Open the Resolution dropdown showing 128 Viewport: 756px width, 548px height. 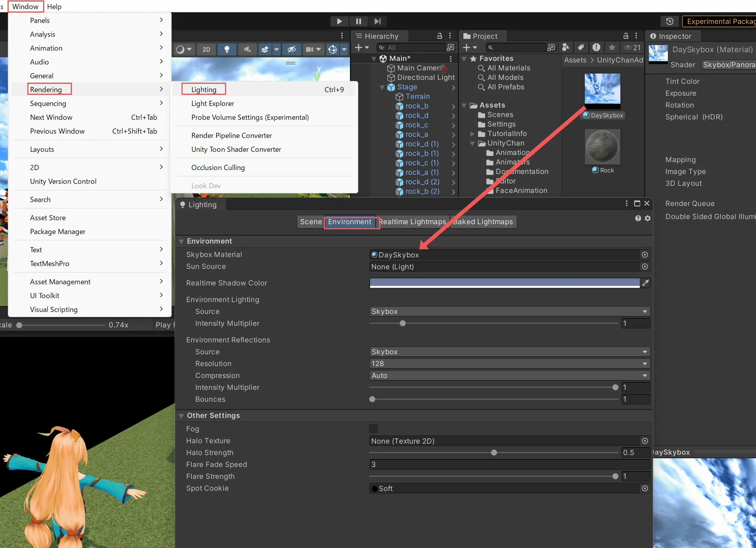coord(509,364)
